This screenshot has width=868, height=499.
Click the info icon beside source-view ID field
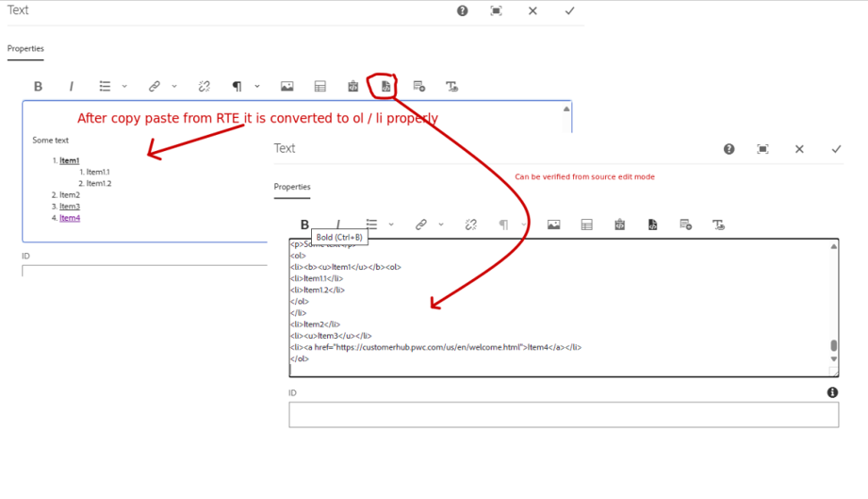click(x=832, y=392)
